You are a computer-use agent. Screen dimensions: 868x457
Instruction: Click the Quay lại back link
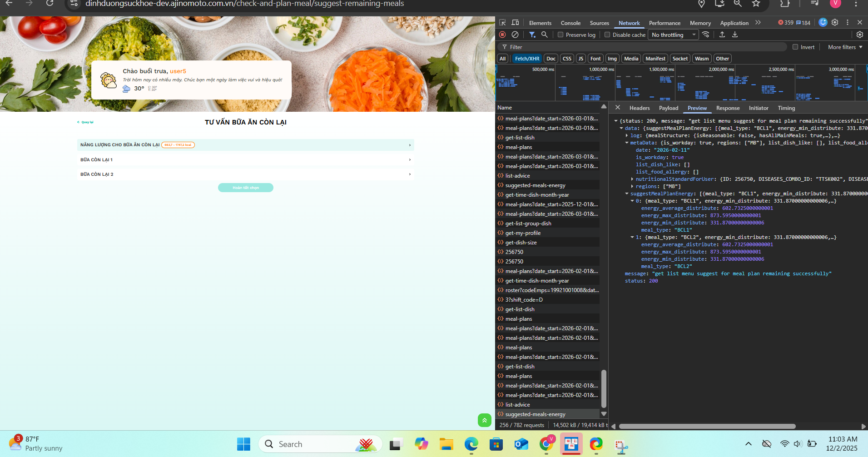[x=85, y=122]
